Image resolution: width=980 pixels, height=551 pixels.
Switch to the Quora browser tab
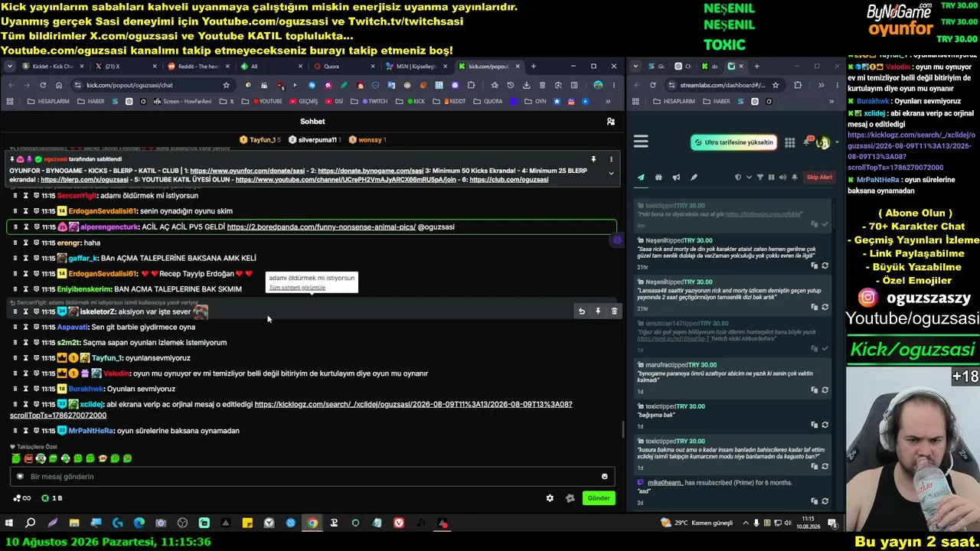(x=342, y=67)
